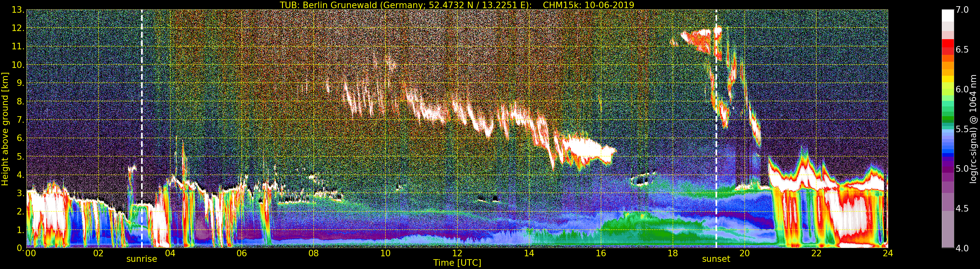This screenshot has width=980, height=269.
Task: Click the time tick label '22'
Action: click(x=816, y=253)
